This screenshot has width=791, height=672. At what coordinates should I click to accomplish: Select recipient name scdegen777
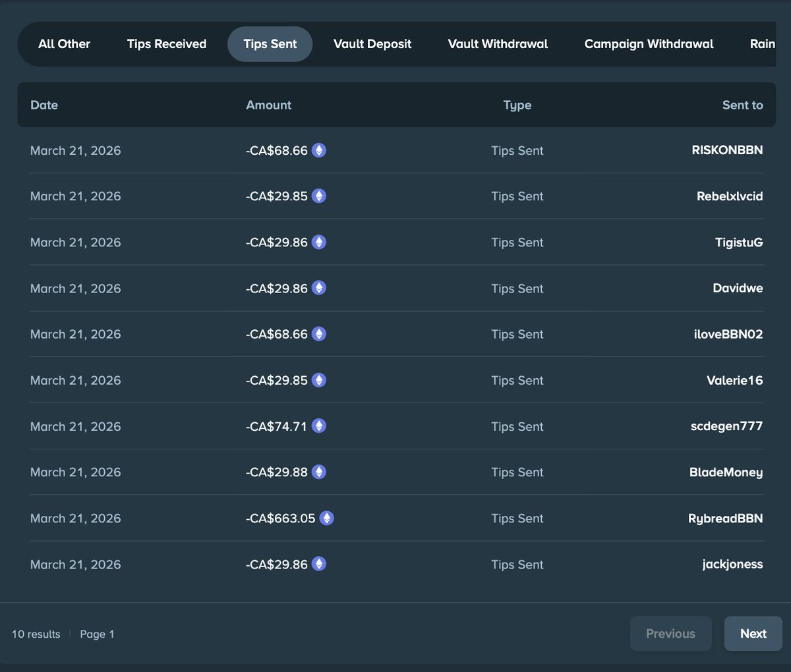click(727, 426)
